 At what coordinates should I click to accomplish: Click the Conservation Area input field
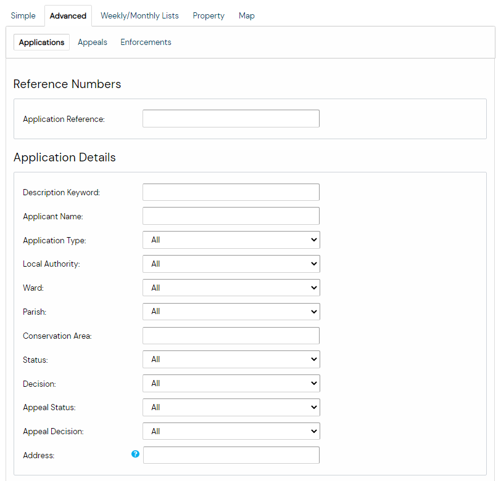click(x=231, y=335)
